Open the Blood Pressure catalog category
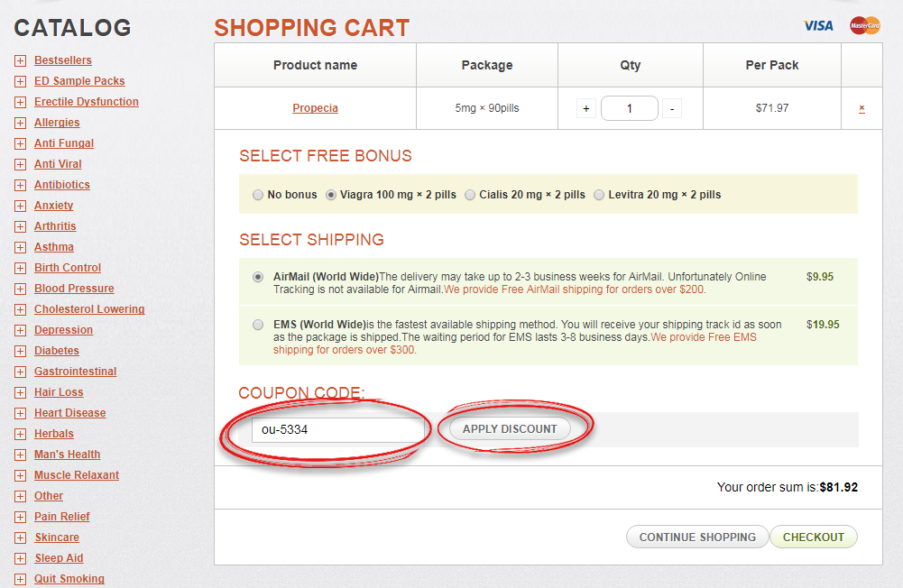The image size is (903, 588). [x=74, y=289]
